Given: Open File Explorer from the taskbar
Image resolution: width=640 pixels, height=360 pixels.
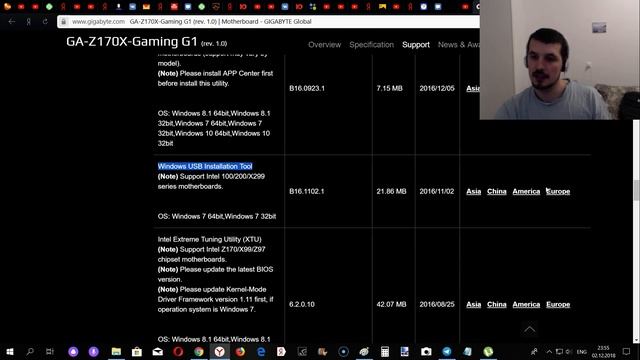Looking at the screenshot, I should click(x=116, y=351).
